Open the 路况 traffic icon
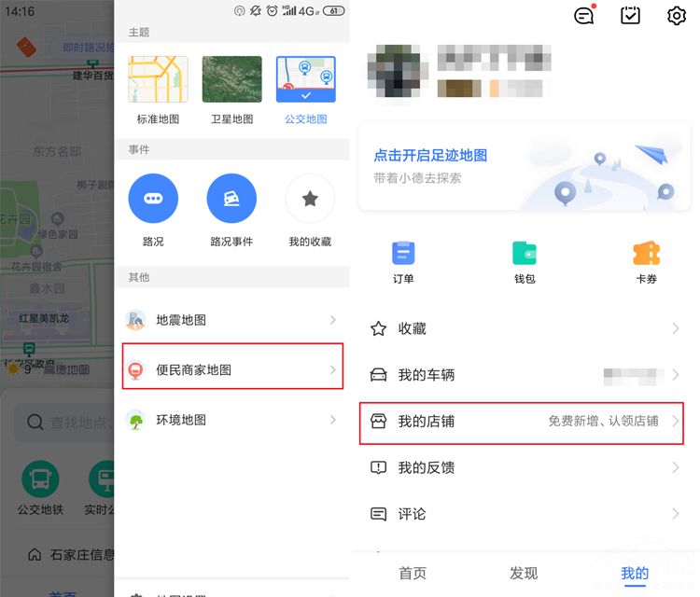Screen dimensions: 700x597 coord(153,199)
